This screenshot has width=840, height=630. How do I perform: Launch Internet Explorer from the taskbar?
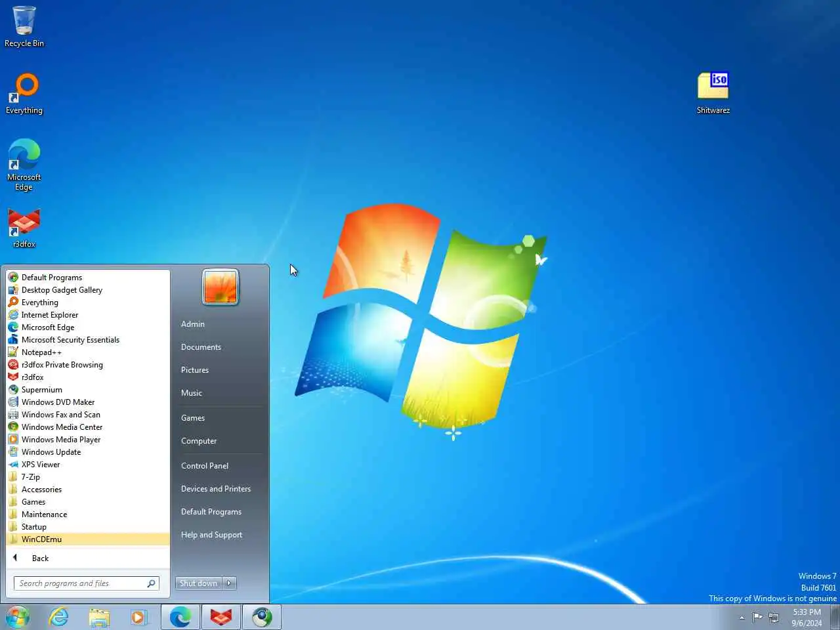tap(58, 617)
